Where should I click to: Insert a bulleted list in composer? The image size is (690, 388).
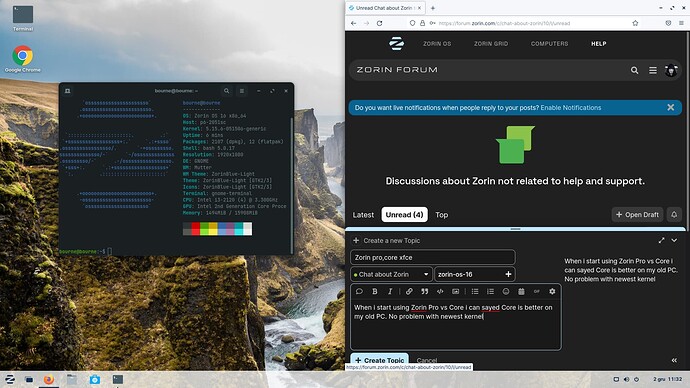(x=475, y=291)
